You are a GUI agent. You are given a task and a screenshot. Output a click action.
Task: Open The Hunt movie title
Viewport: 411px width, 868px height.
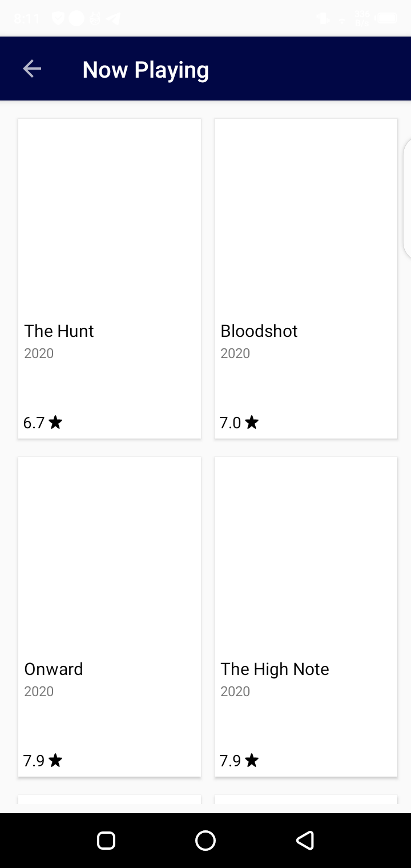[59, 331]
